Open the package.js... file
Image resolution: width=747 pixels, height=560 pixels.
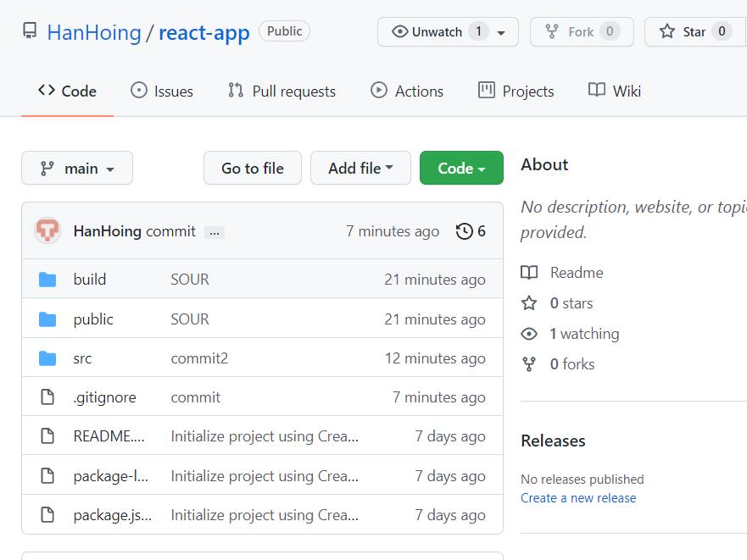point(113,515)
